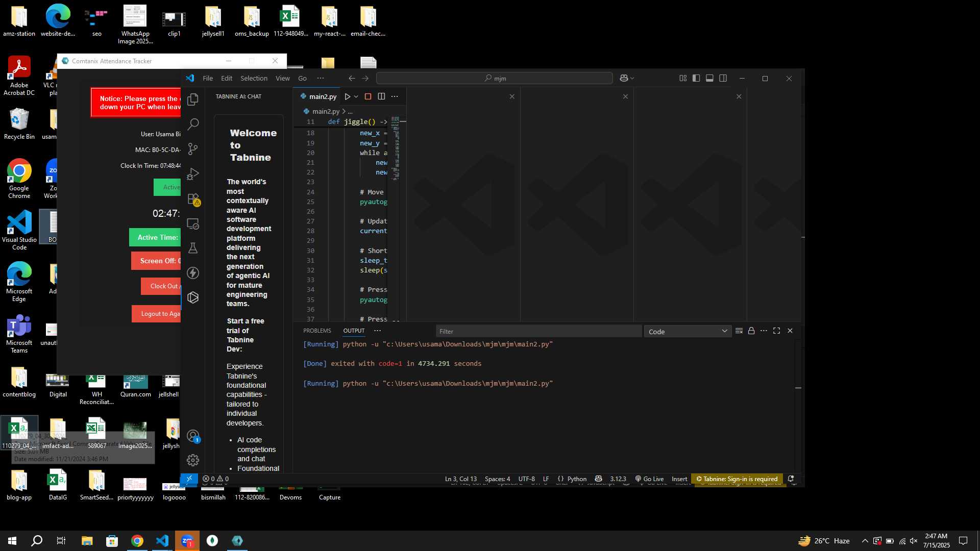Toggle the primary side bar visibility
This screenshot has width=980, height=551.
tap(696, 78)
